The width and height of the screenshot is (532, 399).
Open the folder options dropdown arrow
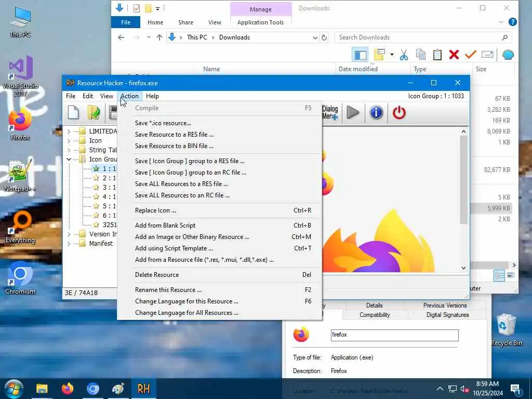[392, 55]
